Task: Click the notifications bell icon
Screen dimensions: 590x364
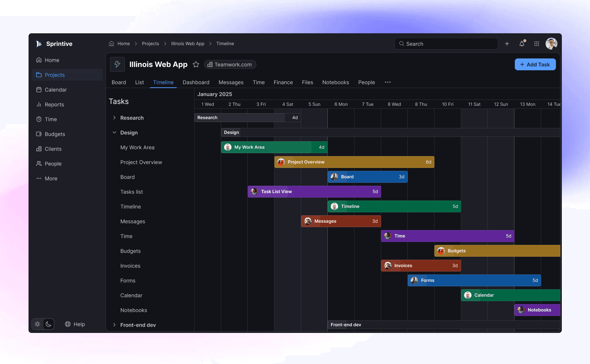Action: [522, 44]
